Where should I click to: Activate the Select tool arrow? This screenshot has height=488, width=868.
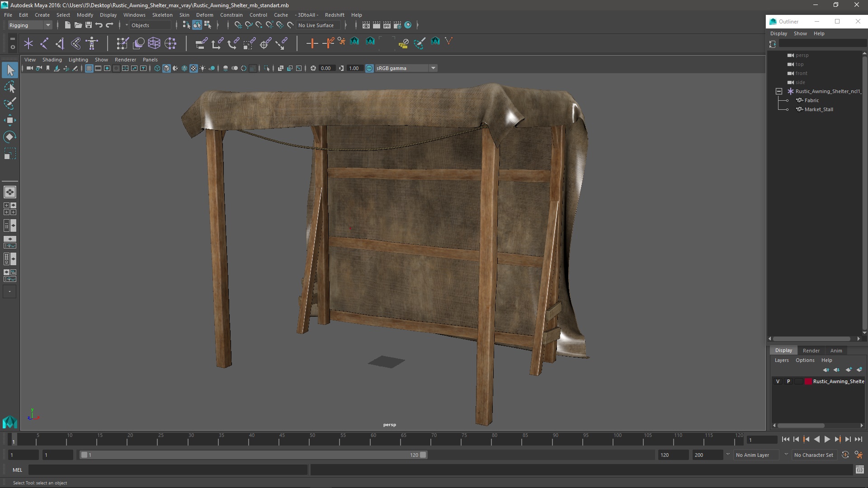tap(10, 70)
